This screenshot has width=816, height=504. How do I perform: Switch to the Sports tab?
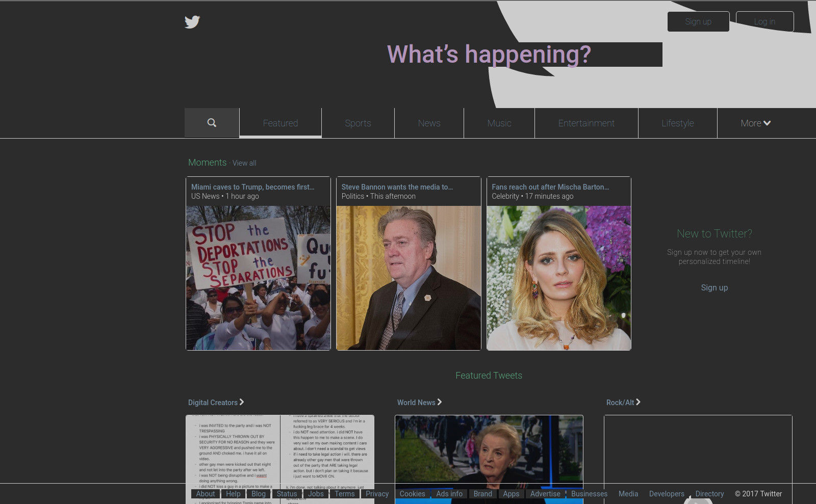tap(358, 123)
